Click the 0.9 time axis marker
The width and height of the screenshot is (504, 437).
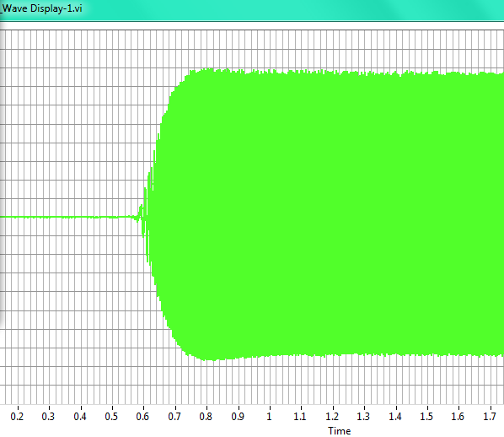pyautogui.click(x=238, y=417)
